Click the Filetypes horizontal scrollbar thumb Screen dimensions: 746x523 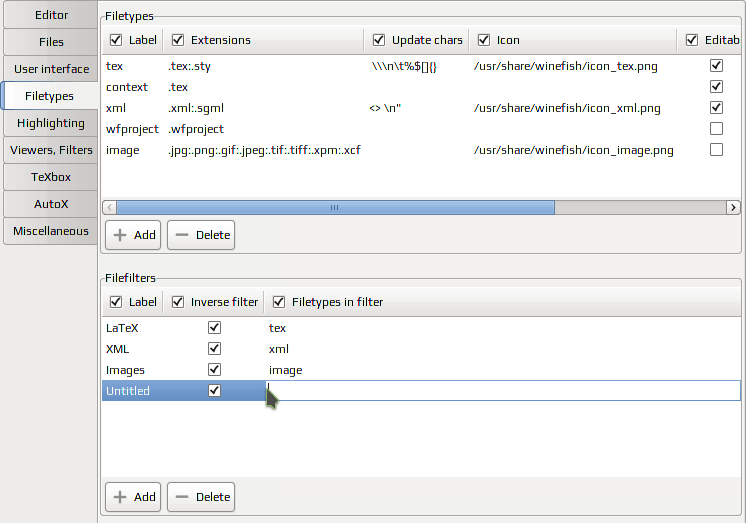click(x=335, y=207)
